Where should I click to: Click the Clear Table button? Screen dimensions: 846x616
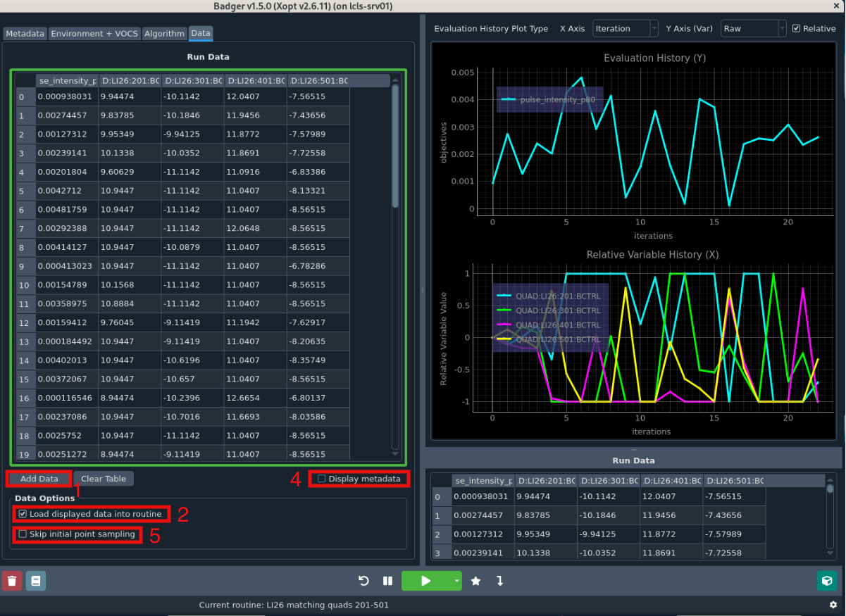pyautogui.click(x=103, y=479)
